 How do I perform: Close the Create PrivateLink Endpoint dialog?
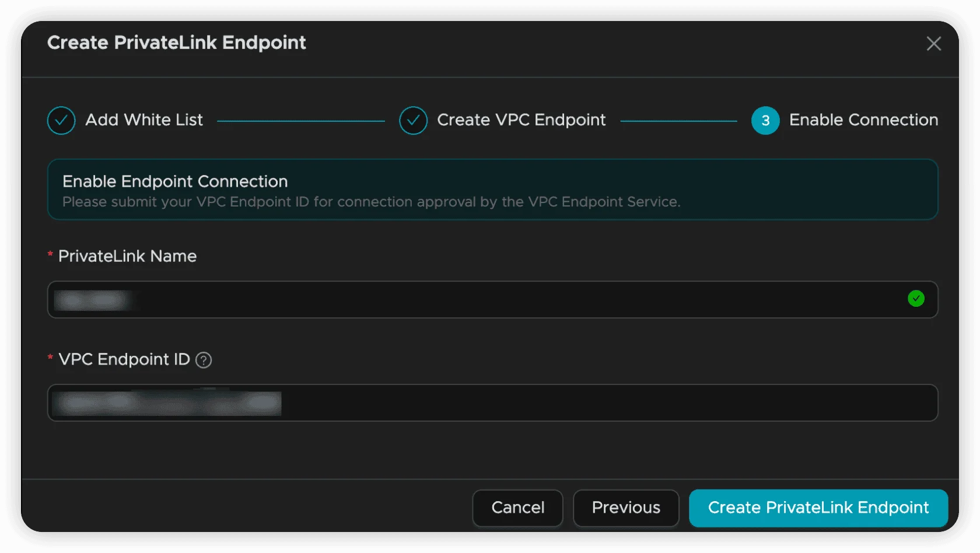coord(933,44)
